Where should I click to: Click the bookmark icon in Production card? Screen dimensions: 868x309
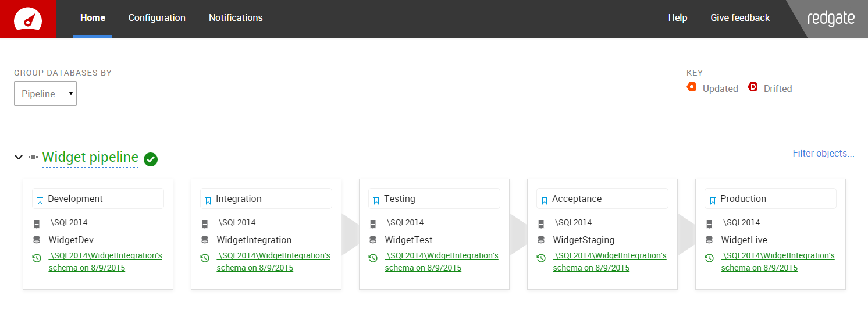tap(713, 200)
